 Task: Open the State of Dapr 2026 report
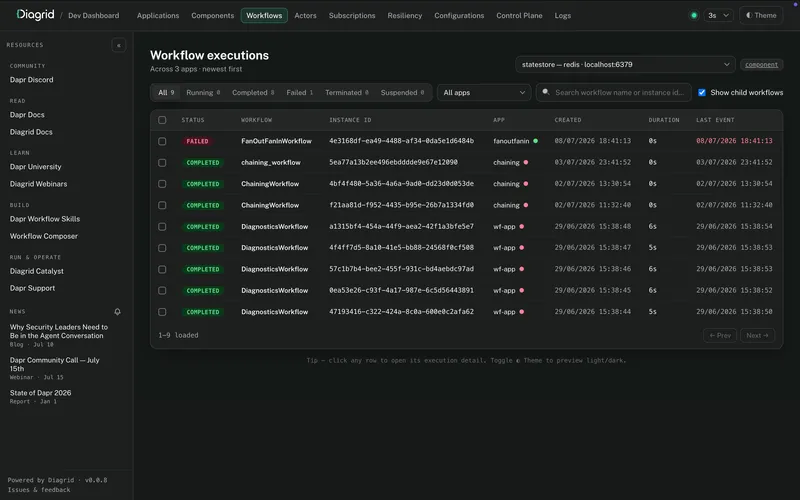[x=40, y=396]
